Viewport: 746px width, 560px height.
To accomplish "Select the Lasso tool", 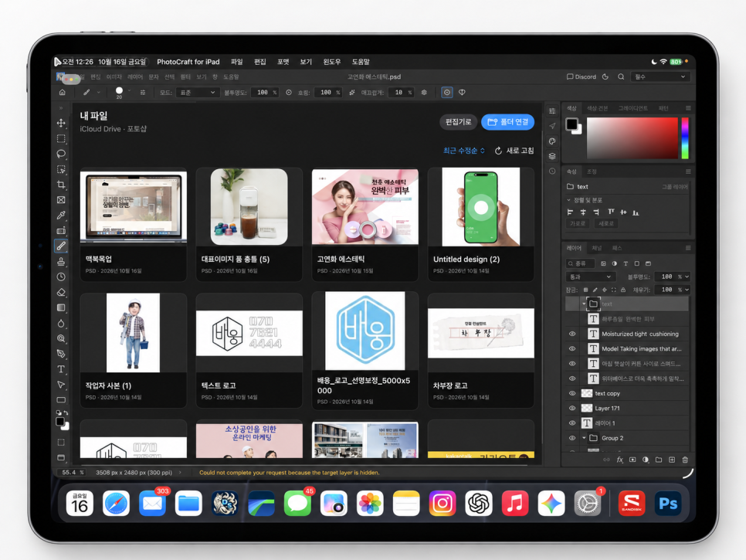I will (61, 154).
